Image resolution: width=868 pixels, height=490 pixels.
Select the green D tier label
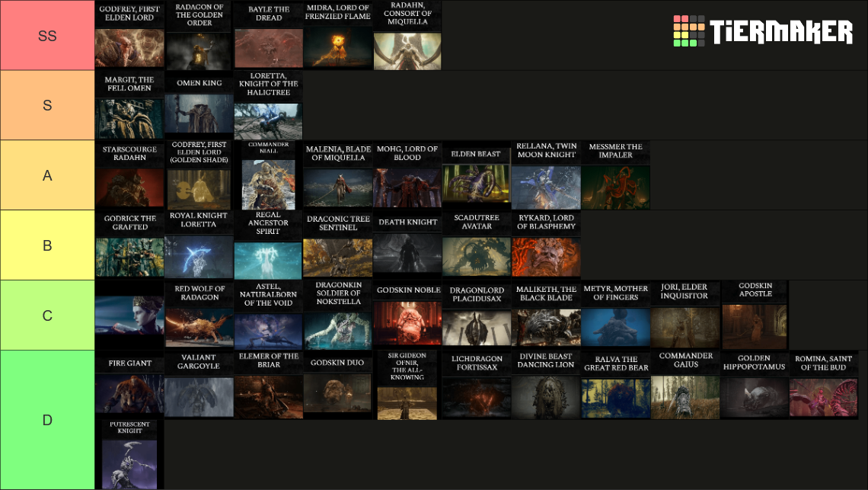47,420
